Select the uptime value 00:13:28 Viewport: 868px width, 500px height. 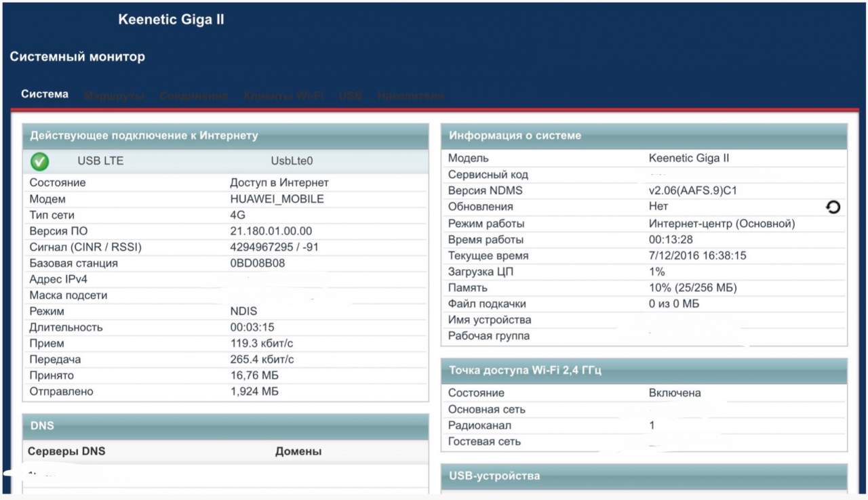[x=671, y=240]
